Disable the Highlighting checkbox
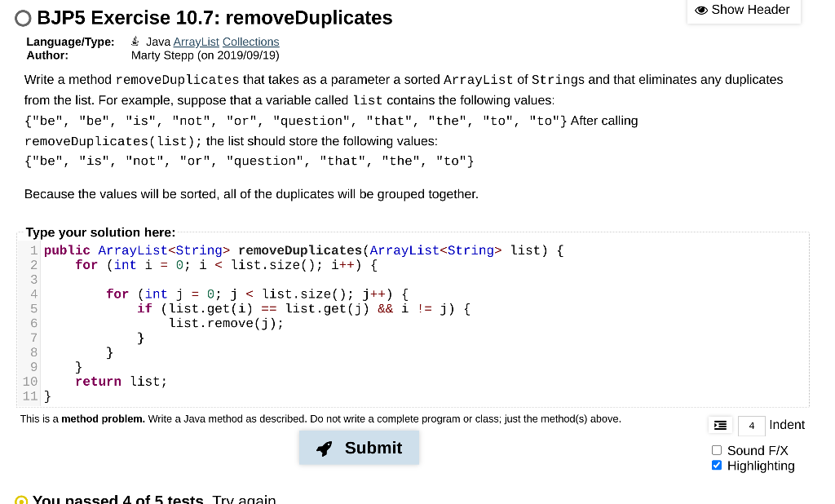 (x=717, y=465)
